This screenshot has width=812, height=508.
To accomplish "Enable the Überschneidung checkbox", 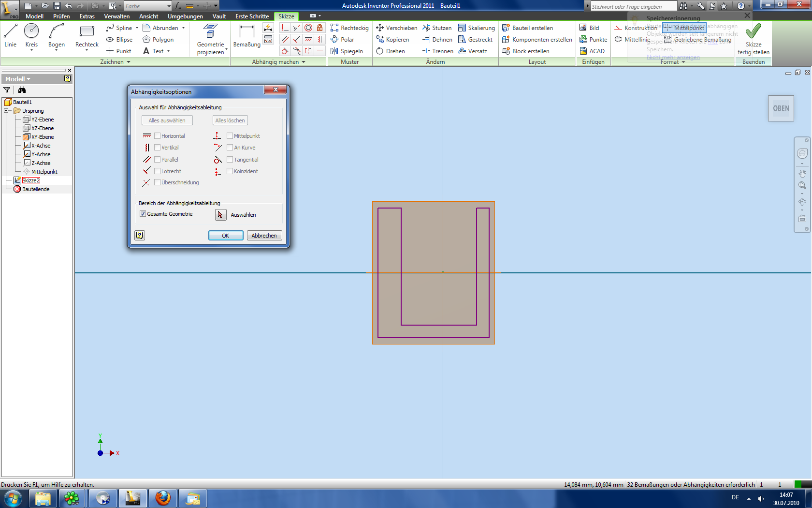I will (x=157, y=182).
